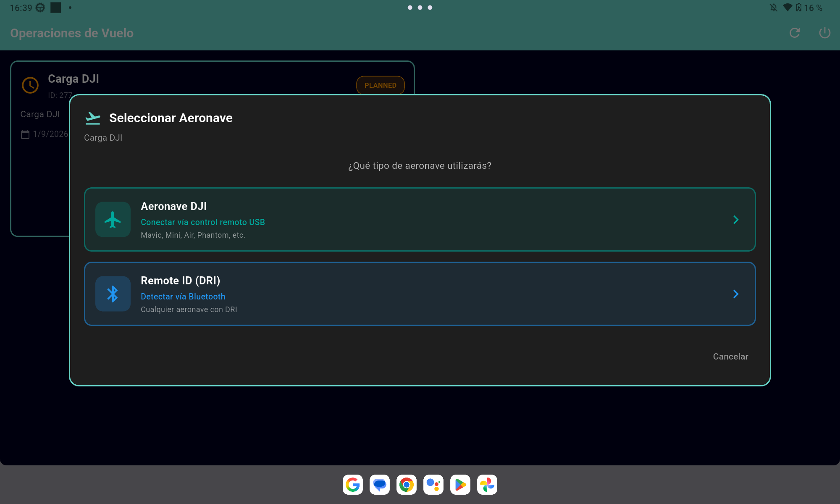The width and height of the screenshot is (840, 504).
Task: Click the 'Detectar vía Bluetooth' text
Action: pyautogui.click(x=183, y=297)
